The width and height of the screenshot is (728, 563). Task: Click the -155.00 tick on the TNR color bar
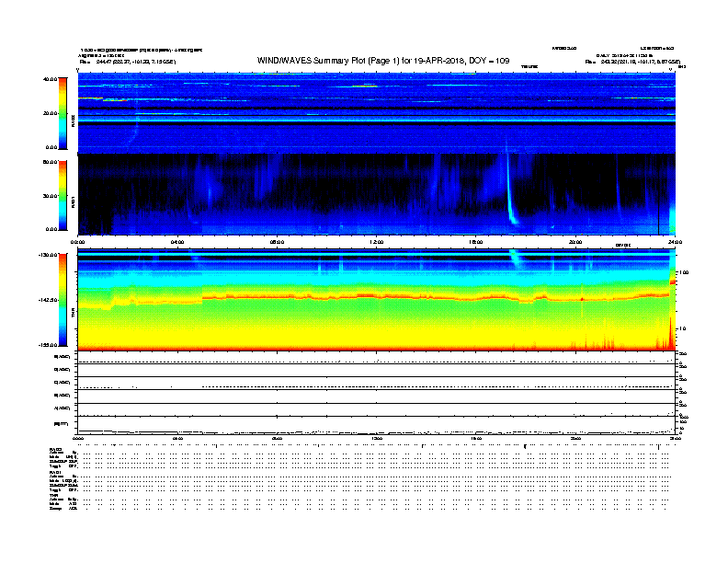click(x=49, y=345)
